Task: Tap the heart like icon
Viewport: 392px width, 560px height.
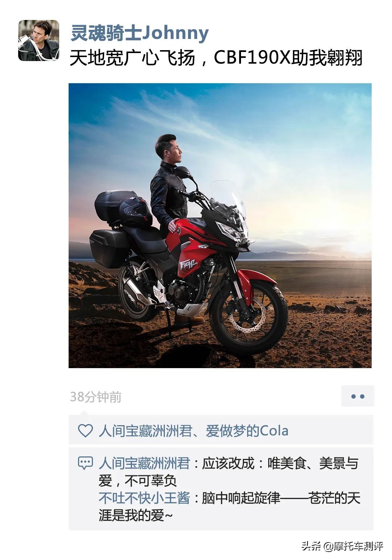Action: tap(85, 431)
